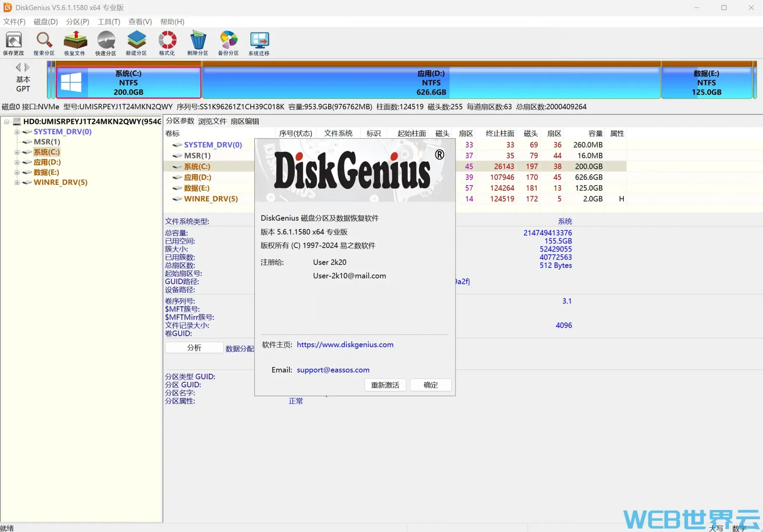
Task: Click the 512 Bytes sector size value
Action: (555, 265)
